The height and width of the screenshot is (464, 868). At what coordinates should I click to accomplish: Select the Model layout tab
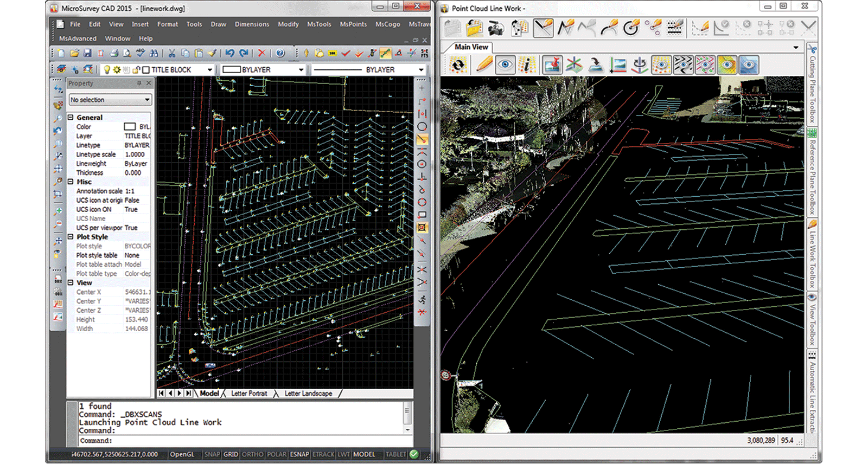209,394
